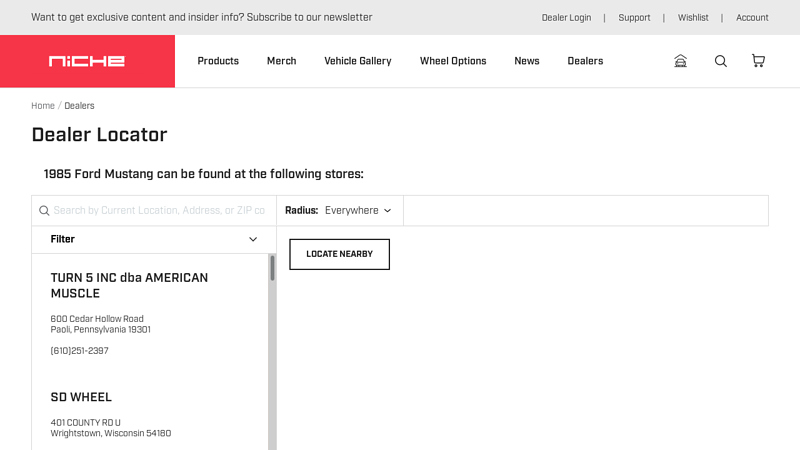800x450 pixels.
Task: Go to Vehicle Gallery
Action: pos(358,61)
